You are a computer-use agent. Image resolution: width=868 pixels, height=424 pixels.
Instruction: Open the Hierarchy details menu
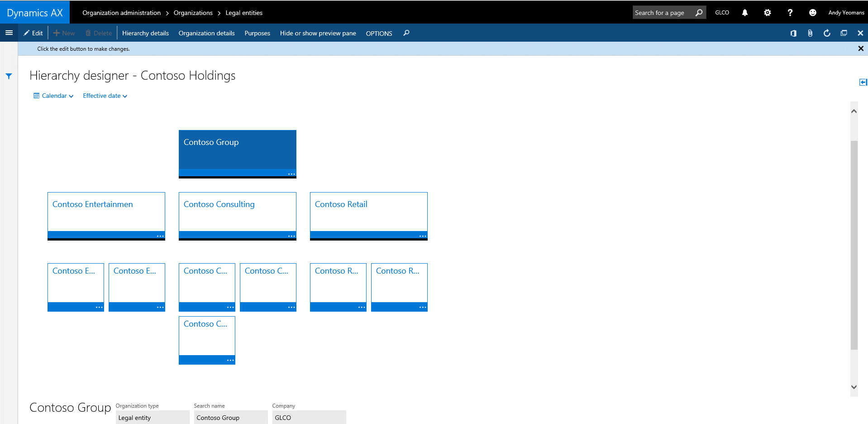pos(145,33)
